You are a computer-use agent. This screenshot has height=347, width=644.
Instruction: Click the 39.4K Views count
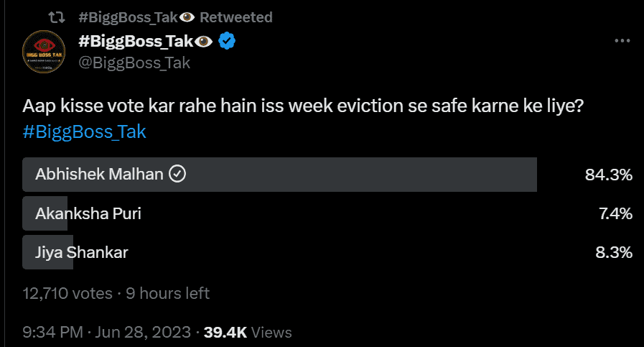[x=248, y=332]
